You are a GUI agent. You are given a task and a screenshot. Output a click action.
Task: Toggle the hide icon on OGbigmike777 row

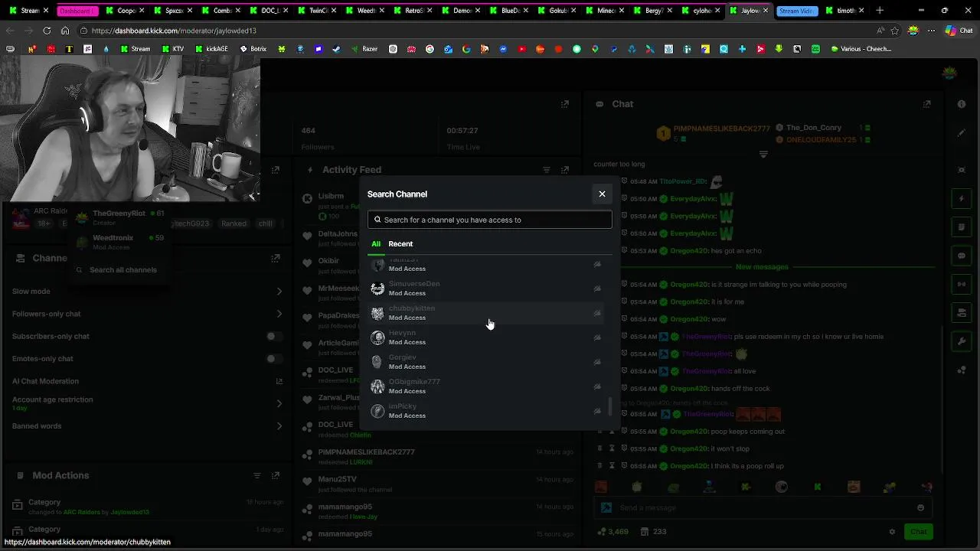(x=597, y=386)
